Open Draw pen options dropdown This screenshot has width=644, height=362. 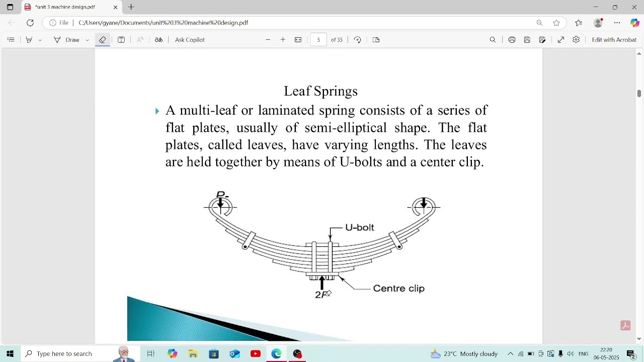[x=88, y=40]
